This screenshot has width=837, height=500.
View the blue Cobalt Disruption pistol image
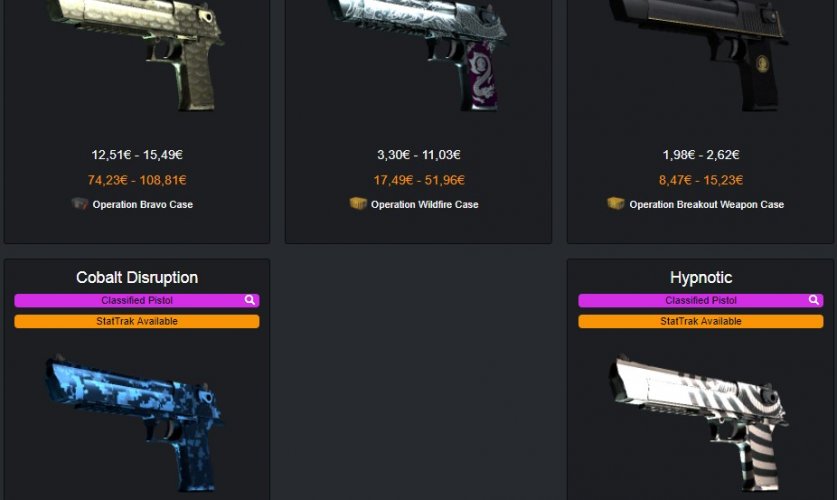[x=135, y=422]
